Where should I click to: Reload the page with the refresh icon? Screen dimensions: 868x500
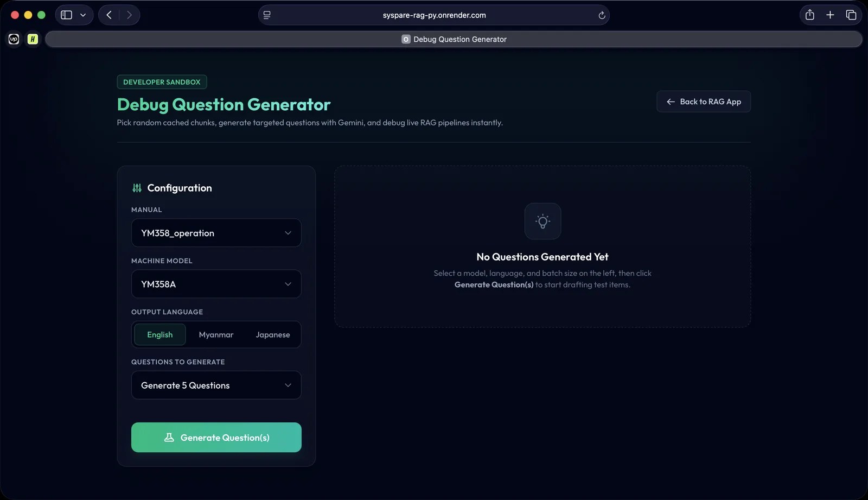click(x=602, y=15)
